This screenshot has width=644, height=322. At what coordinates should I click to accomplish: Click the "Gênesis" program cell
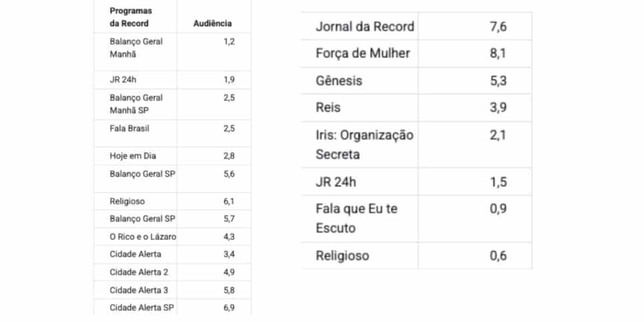tap(339, 81)
